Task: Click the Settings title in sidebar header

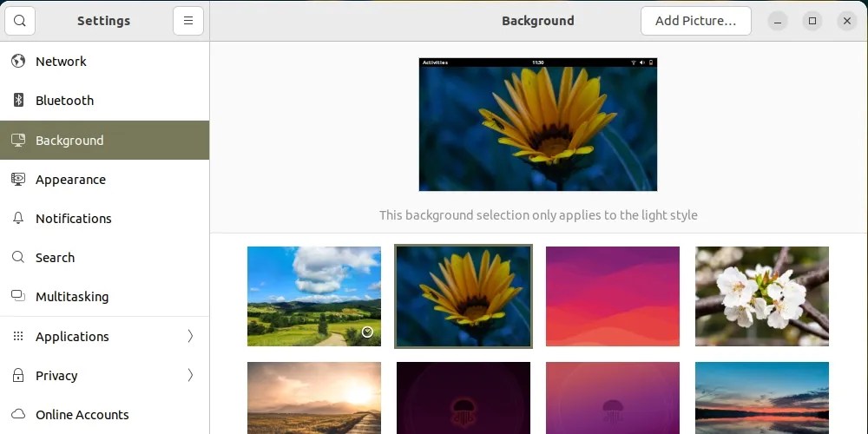Action: click(x=103, y=21)
